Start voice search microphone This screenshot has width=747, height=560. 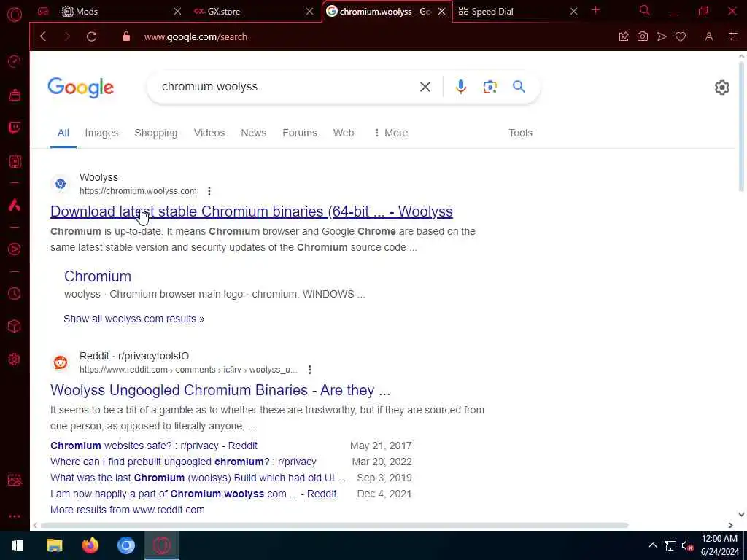461,87
